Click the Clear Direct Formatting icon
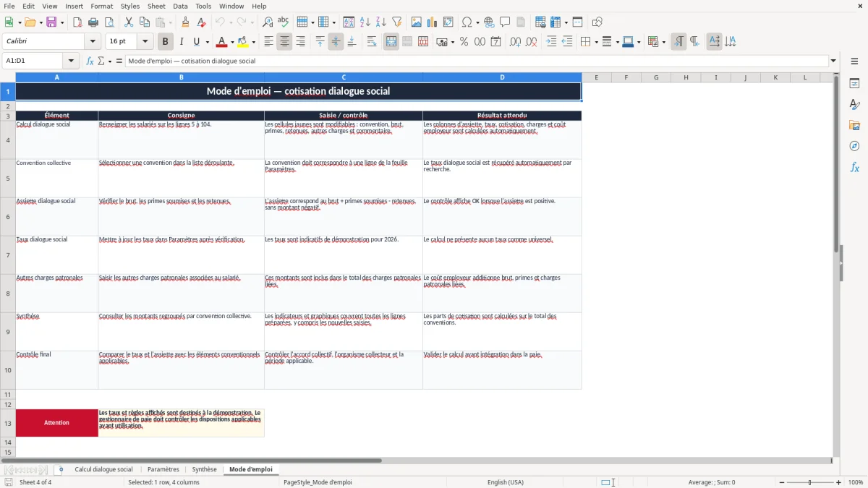The height and width of the screenshot is (488, 868). 201,22
